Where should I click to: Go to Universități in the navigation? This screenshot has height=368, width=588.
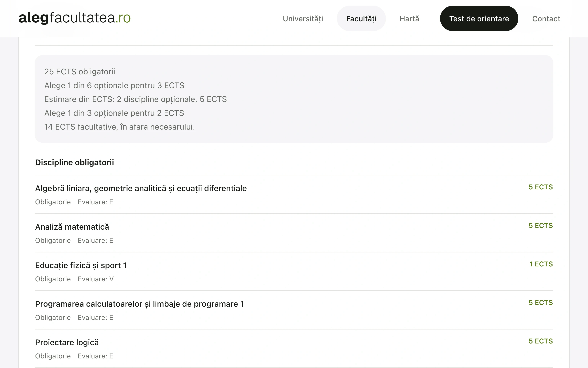pos(303,19)
